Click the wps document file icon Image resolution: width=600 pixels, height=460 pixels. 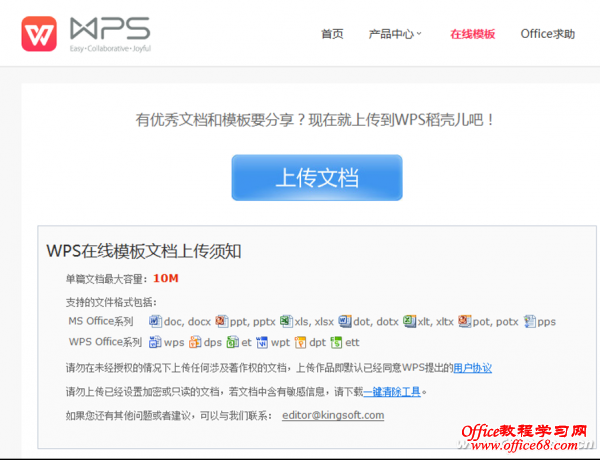155,342
